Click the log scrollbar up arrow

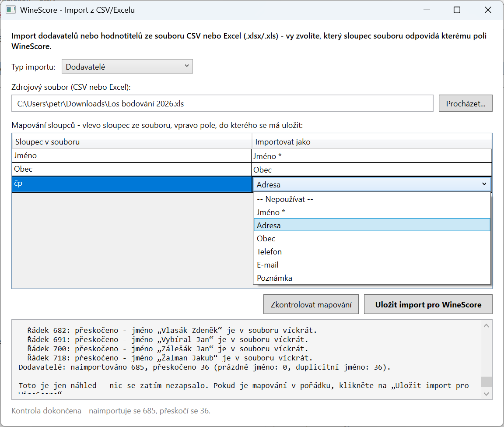pos(486,326)
